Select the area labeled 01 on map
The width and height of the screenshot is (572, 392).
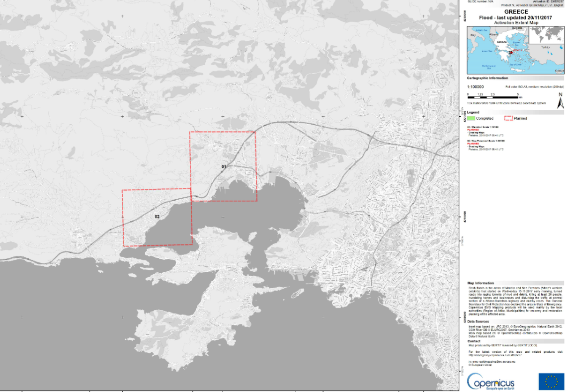tap(224, 166)
